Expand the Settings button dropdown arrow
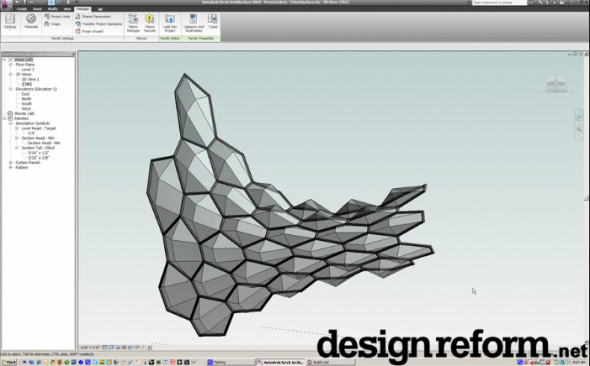Image resolution: width=590 pixels, height=366 pixels. [x=10, y=30]
